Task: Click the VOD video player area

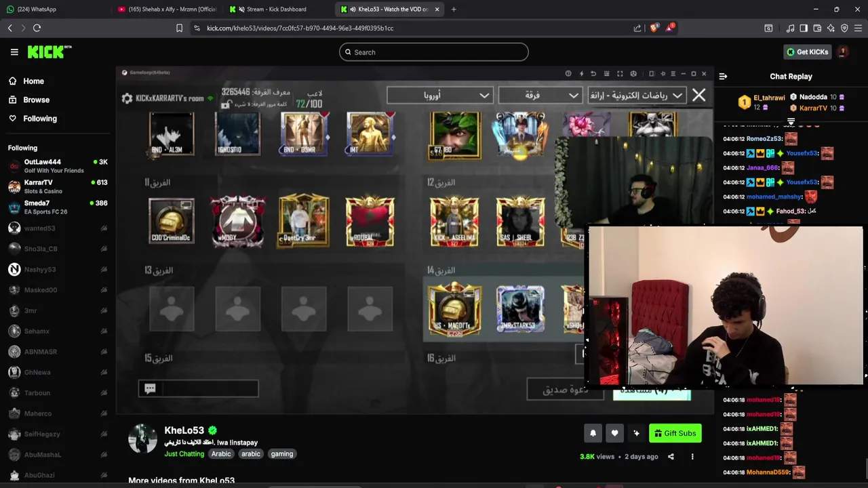Action: pos(414,241)
